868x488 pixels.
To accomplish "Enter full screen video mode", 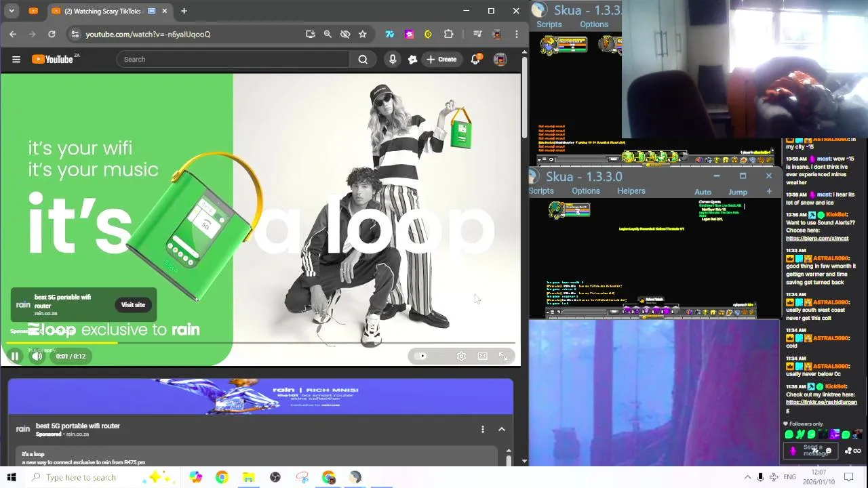I will pyautogui.click(x=503, y=356).
